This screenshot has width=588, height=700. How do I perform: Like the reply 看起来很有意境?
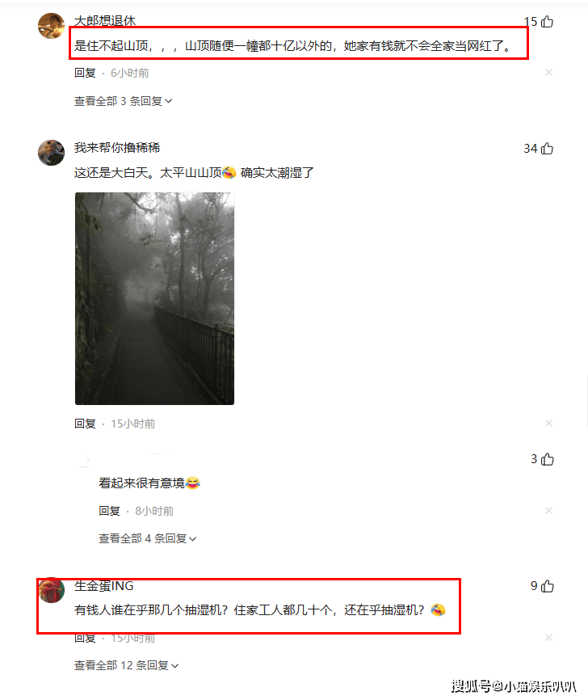click(548, 459)
